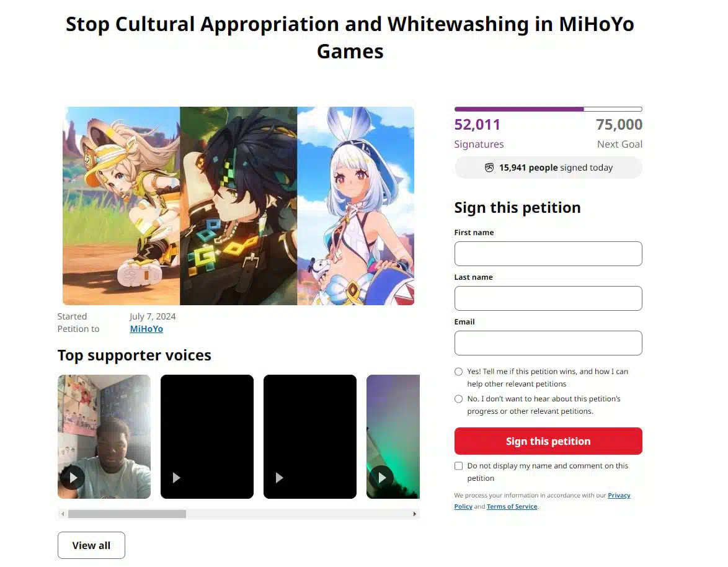Play the first supporter voice video
The image size is (728, 567).
pyautogui.click(x=73, y=478)
